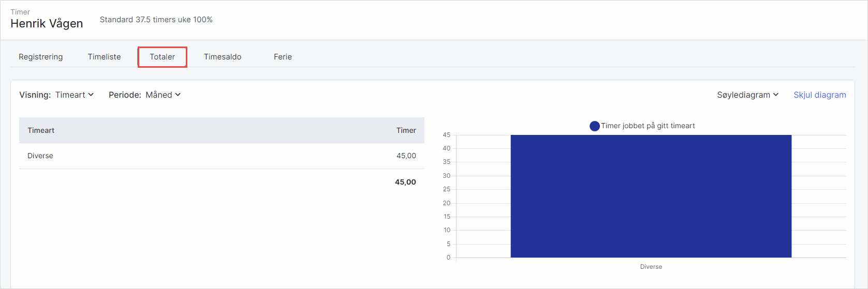The image size is (868, 289).
Task: Click the blue Diverse bar in chart
Action: (651, 196)
